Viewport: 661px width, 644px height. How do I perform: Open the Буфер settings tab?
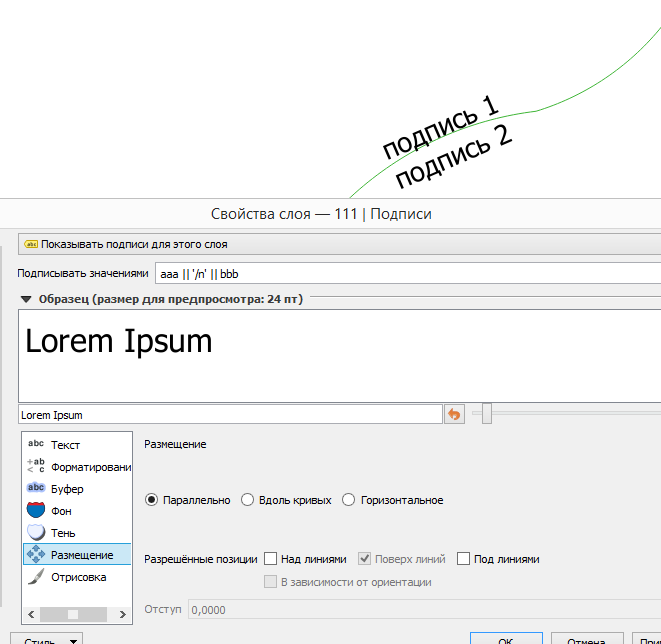click(x=78, y=489)
